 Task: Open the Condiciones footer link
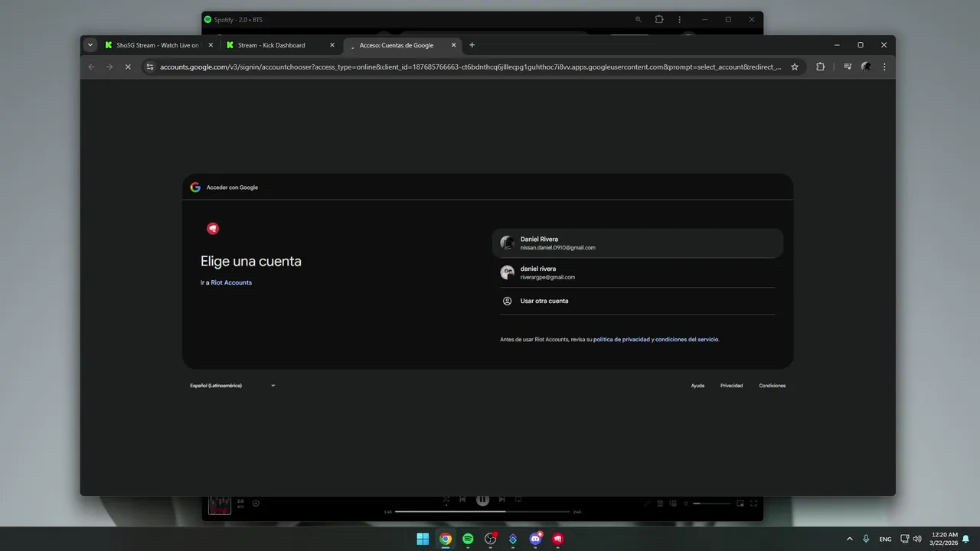772,386
